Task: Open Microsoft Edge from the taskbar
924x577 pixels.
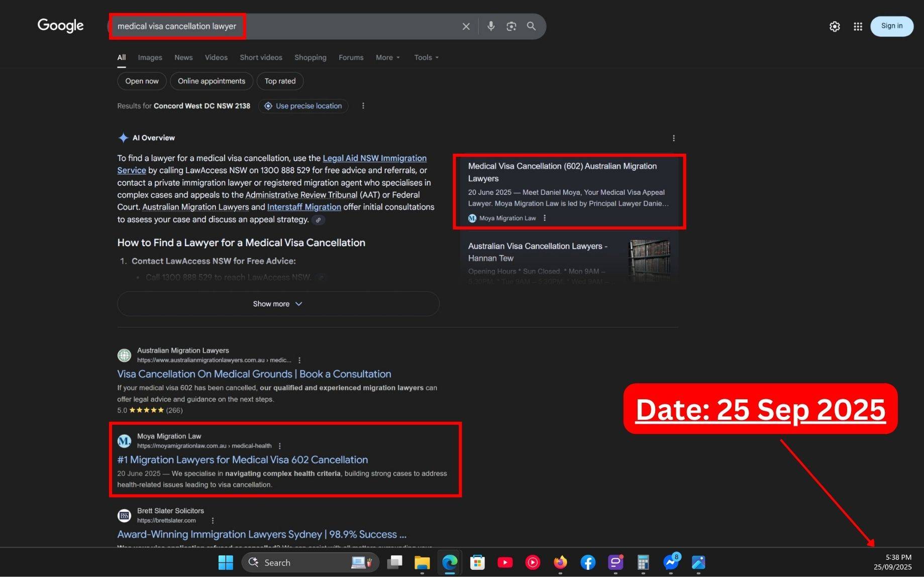Action: pyautogui.click(x=450, y=562)
